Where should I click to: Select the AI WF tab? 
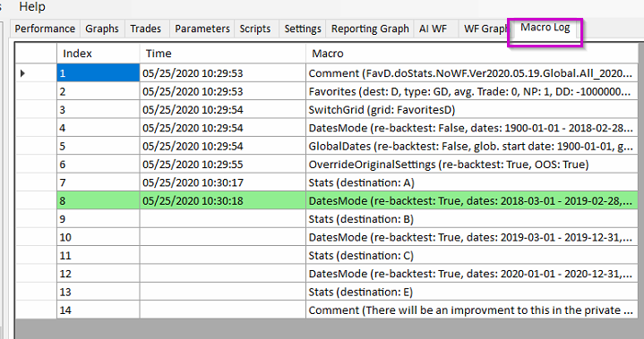(x=433, y=29)
